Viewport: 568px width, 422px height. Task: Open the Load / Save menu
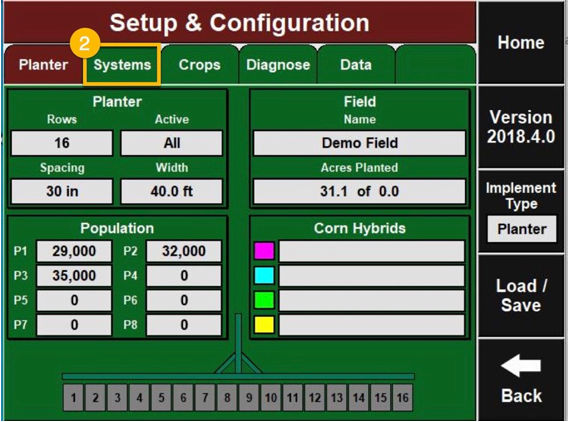coord(521,296)
